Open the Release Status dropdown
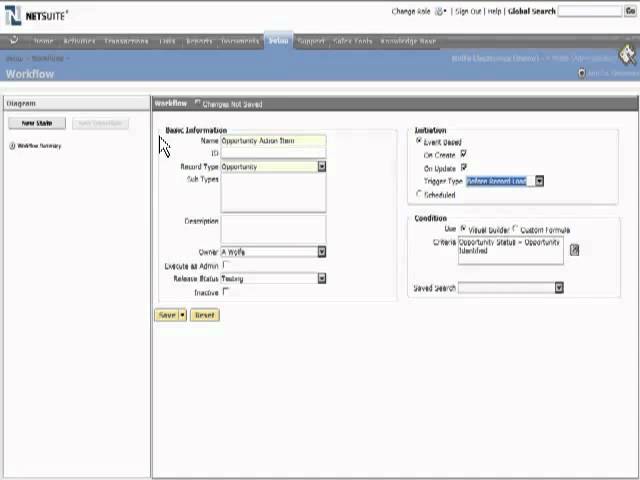Viewport: 640px width, 480px height. tap(322, 278)
